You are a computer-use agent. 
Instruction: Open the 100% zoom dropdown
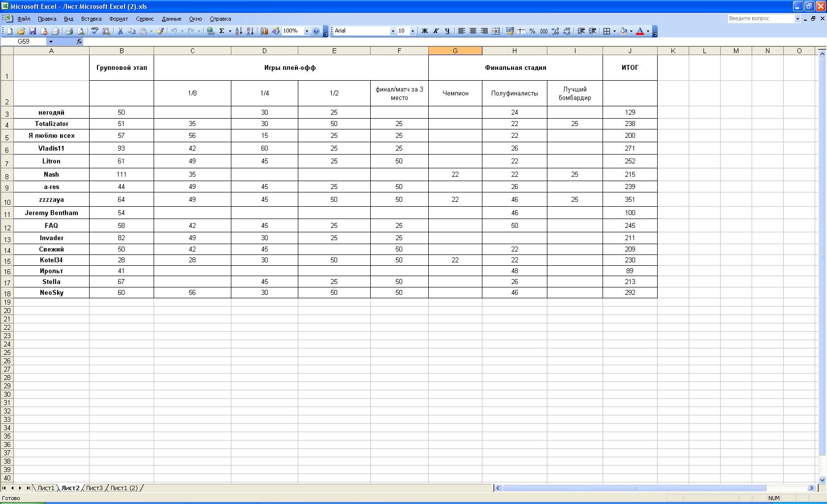coord(307,31)
